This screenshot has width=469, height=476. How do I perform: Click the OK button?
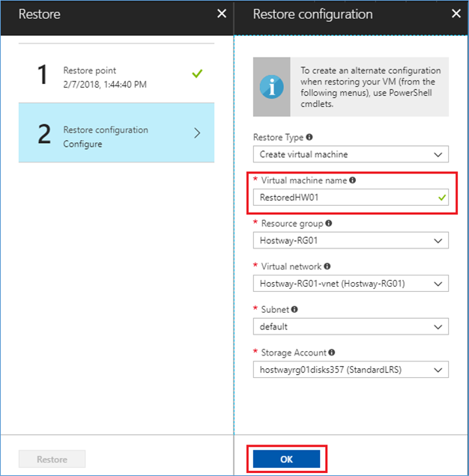[287, 459]
